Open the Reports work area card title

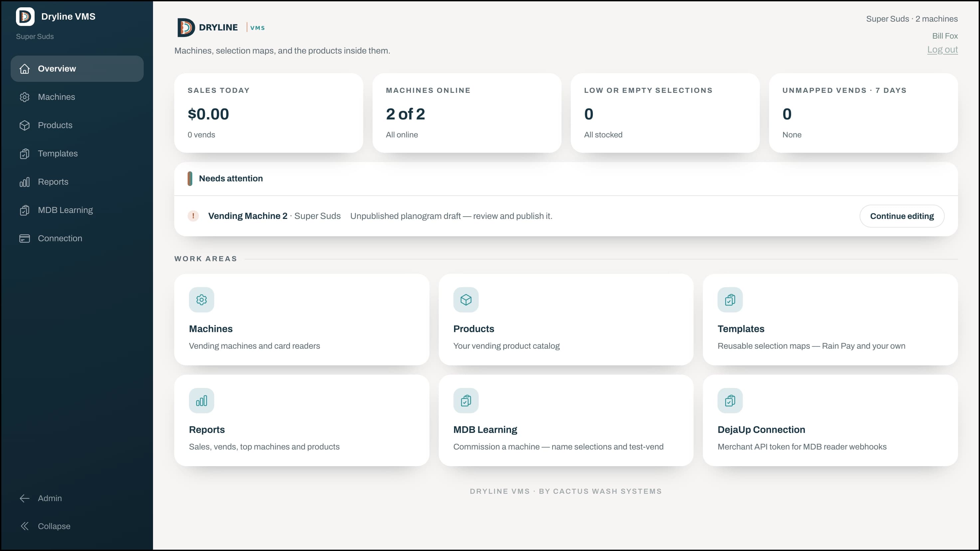pos(207,430)
